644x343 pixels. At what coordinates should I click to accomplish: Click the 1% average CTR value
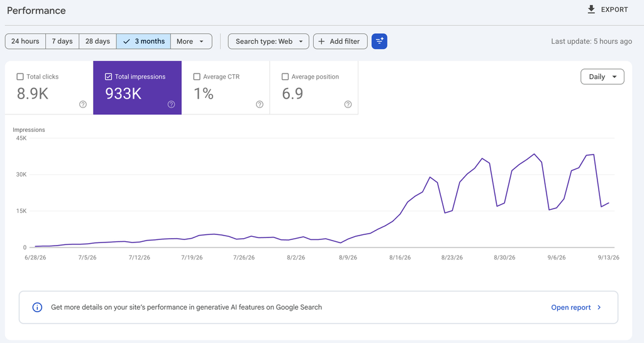coord(203,94)
